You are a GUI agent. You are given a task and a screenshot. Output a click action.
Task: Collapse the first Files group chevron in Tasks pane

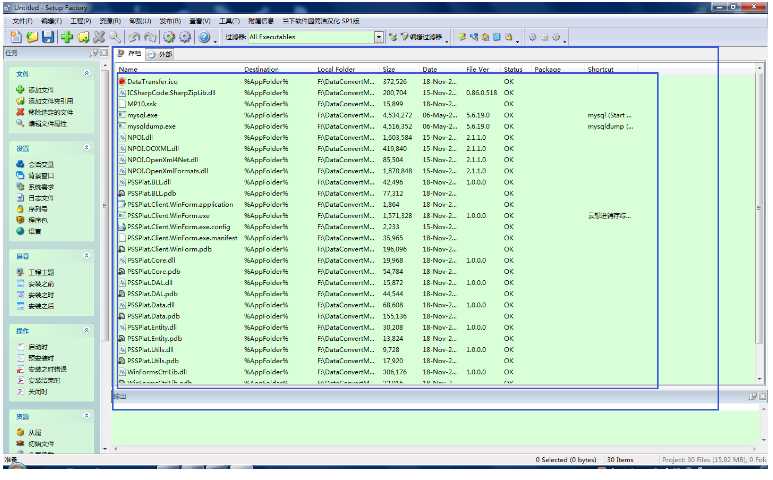click(x=86, y=73)
